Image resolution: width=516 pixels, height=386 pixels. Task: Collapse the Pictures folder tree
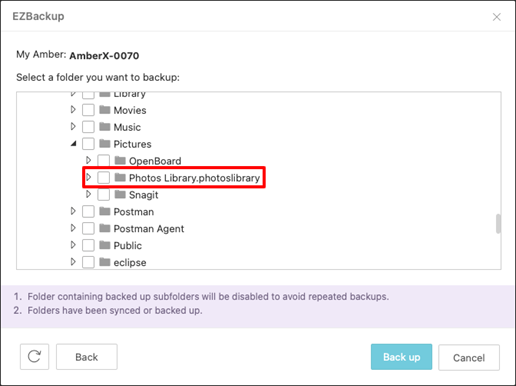pos(73,144)
